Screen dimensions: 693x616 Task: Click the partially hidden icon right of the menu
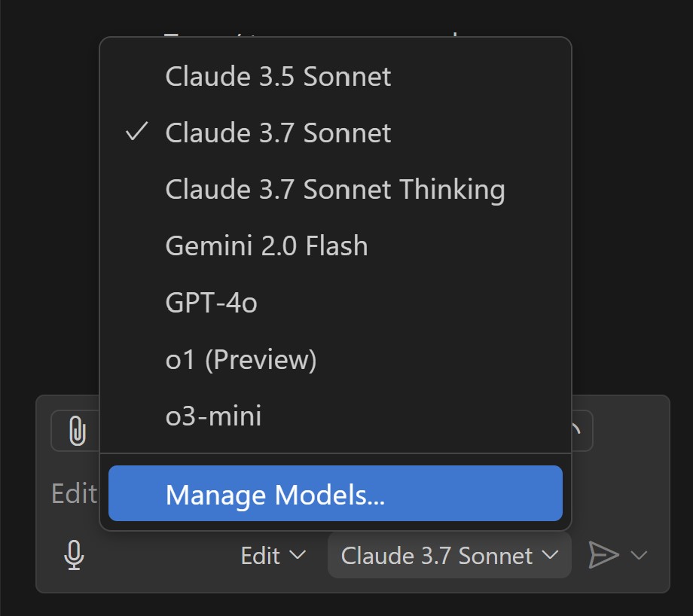(x=581, y=432)
